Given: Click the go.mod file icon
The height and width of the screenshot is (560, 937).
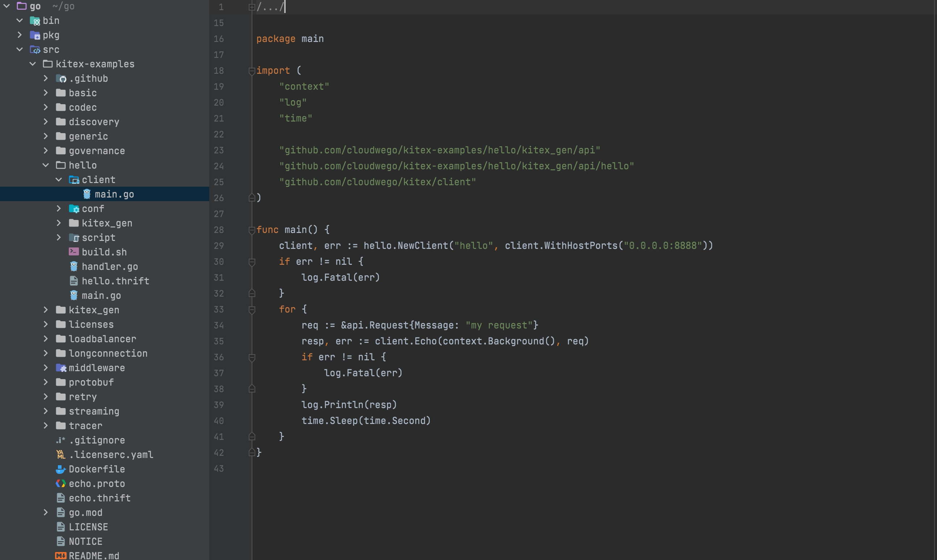Looking at the screenshot, I should [61, 513].
